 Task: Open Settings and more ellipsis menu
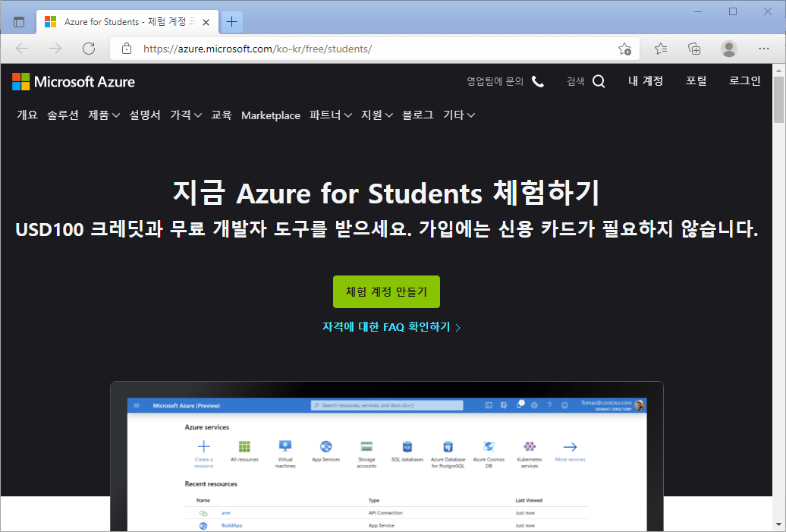click(764, 49)
